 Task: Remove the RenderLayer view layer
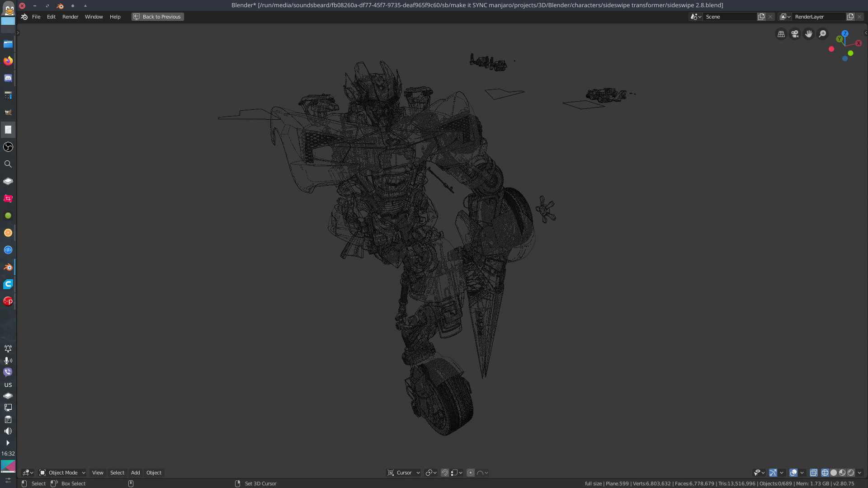[x=860, y=17]
